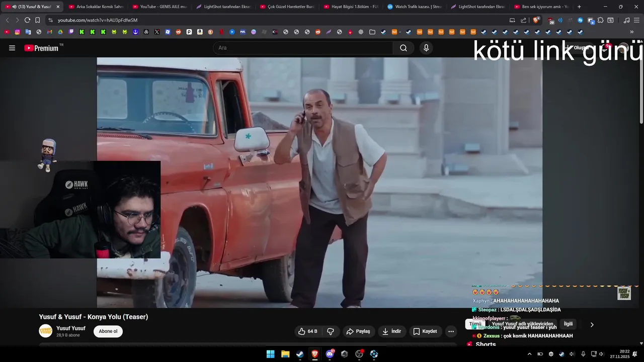Open more actions ellipsis below video
The height and width of the screenshot is (362, 644).
(451, 331)
